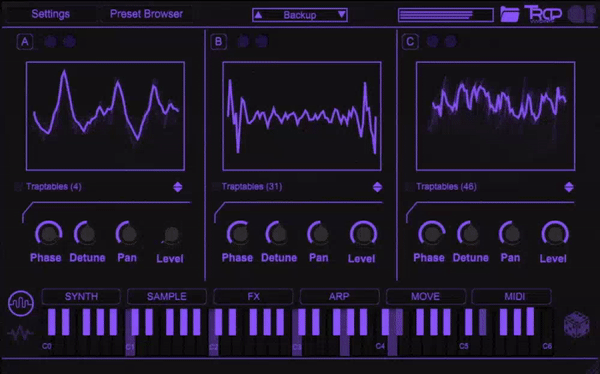Viewport: 600px width, 374px height.
Task: Open the folder icon in top bar
Action: (510, 15)
